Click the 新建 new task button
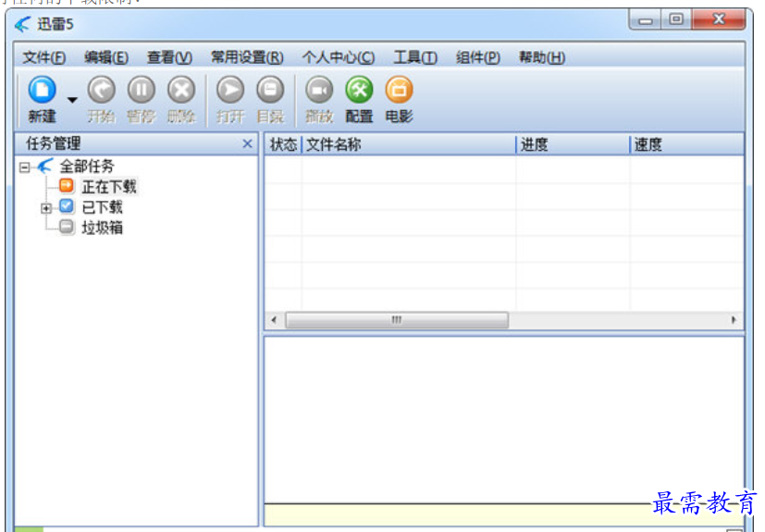The image size is (765, 532). 42,99
